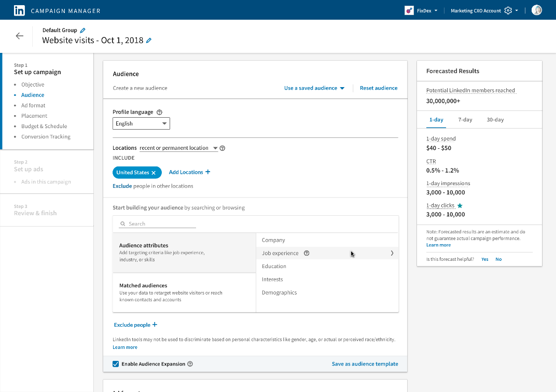The height and width of the screenshot is (392, 556).
Task: Toggle Enable Audience Expansion checkbox
Action: [116, 364]
